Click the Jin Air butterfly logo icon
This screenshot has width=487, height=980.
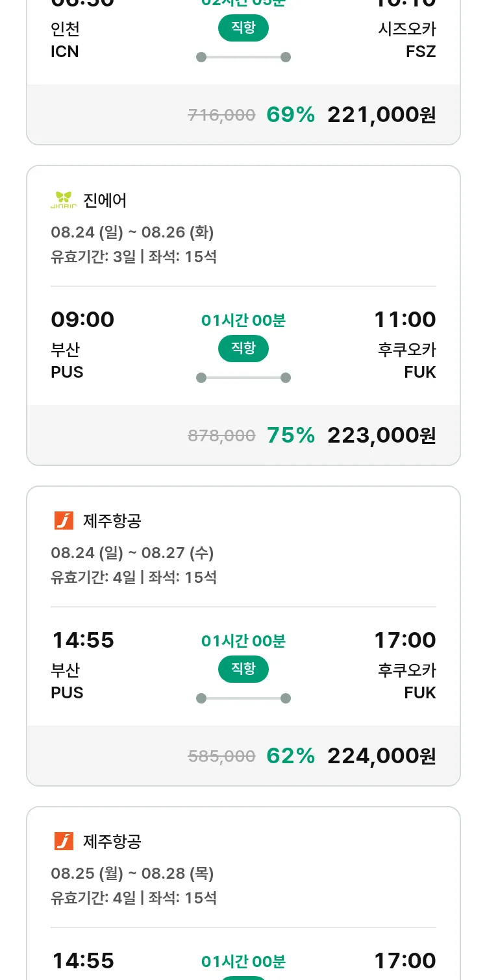tap(64, 201)
